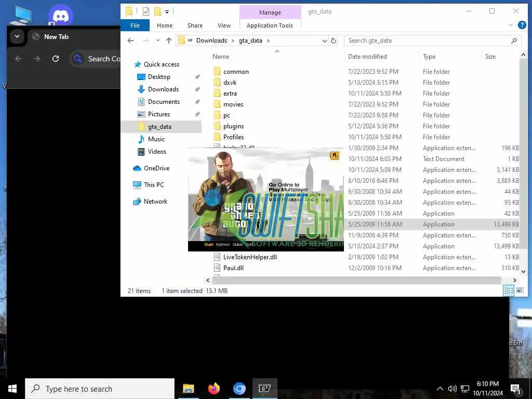Open recent locations dropdown arrow
The height and width of the screenshot is (399, 532).
coord(158,41)
